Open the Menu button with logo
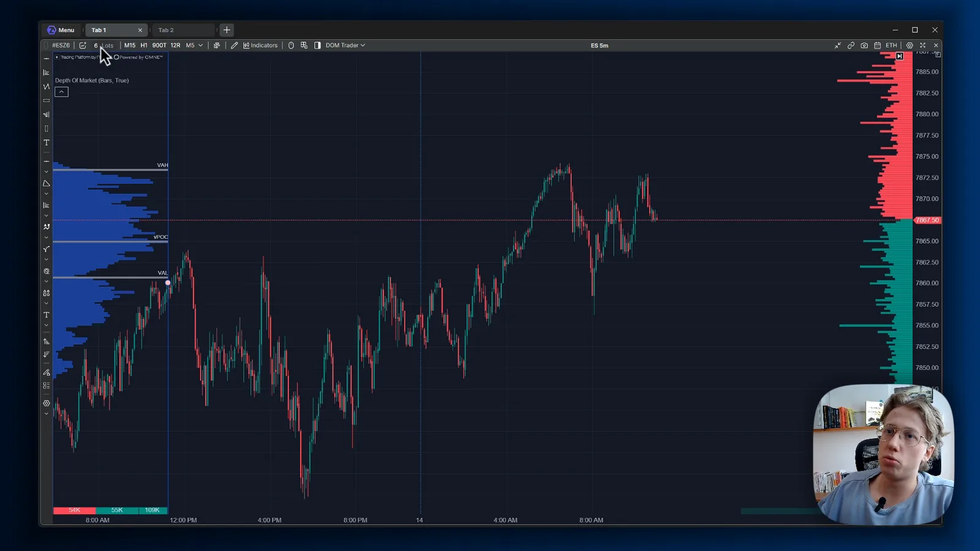Image resolution: width=980 pixels, height=551 pixels. coord(61,30)
